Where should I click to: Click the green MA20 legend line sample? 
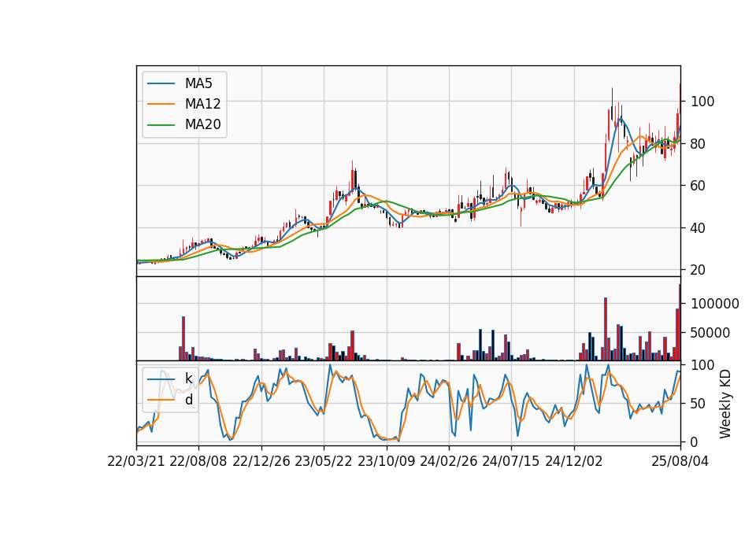(x=161, y=125)
